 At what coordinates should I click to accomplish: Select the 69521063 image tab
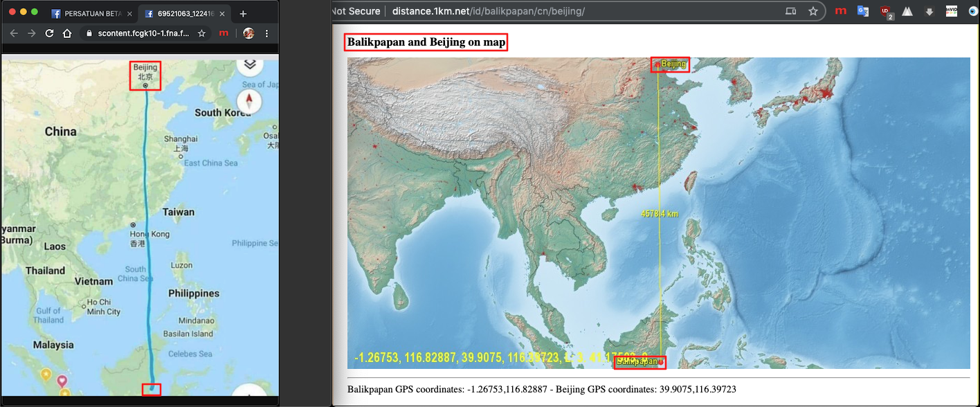[x=181, y=13]
